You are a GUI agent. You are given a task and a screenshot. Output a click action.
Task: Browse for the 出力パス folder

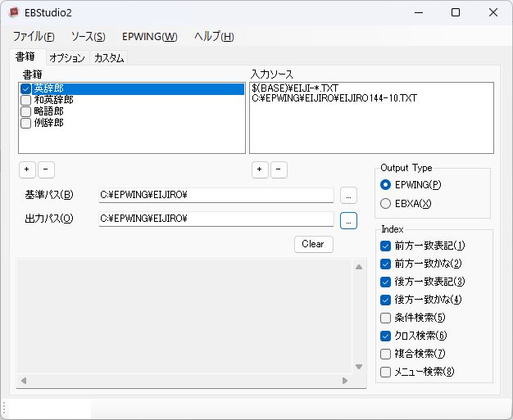pos(348,220)
